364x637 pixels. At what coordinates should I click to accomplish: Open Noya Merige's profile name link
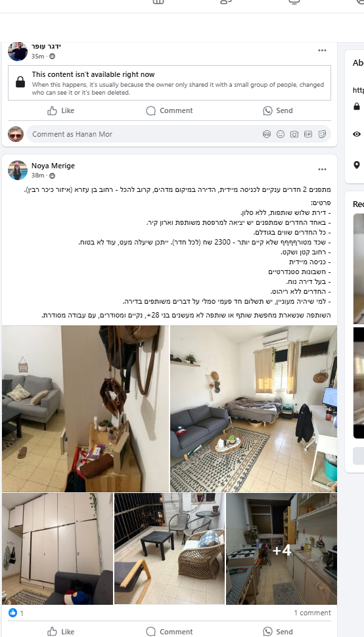coord(53,166)
